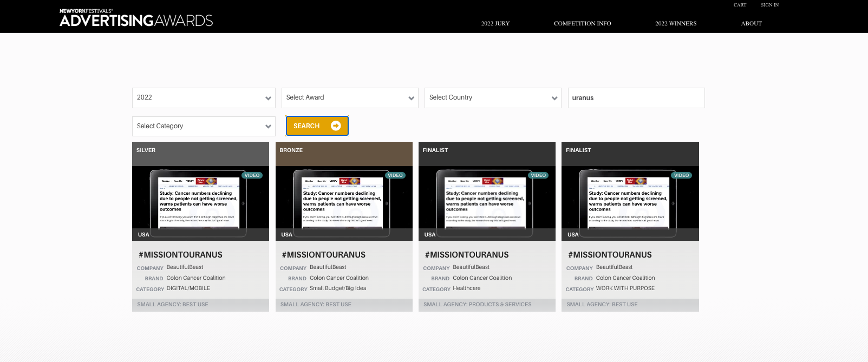Open the 2022 Winners menu

point(676,23)
